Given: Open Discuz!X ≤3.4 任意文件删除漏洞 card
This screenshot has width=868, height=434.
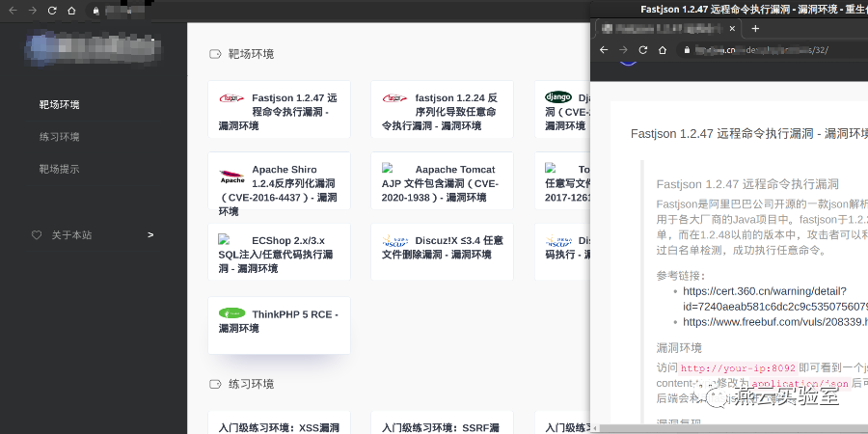Looking at the screenshot, I should (443, 252).
